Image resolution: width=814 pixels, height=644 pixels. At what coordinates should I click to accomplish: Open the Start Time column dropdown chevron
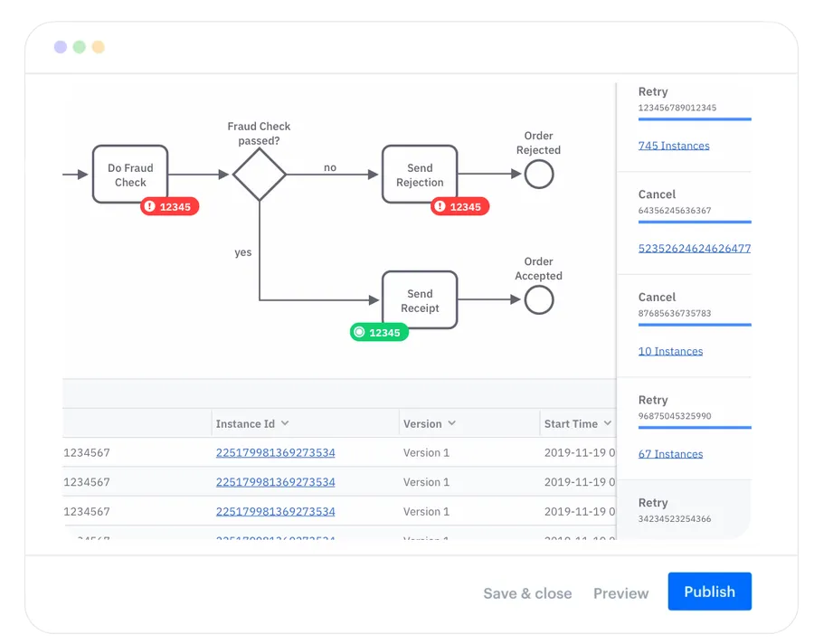tap(608, 423)
